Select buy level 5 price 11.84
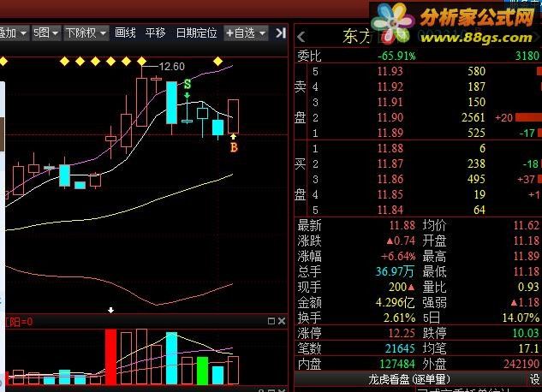The height and width of the screenshot is (392, 542). tap(390, 210)
